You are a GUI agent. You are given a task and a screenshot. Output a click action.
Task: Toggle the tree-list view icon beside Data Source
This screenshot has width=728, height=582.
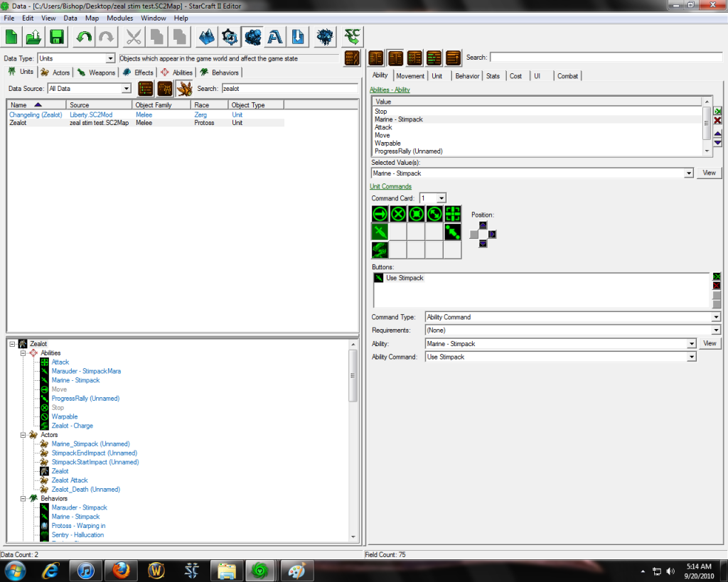pyautogui.click(x=145, y=88)
